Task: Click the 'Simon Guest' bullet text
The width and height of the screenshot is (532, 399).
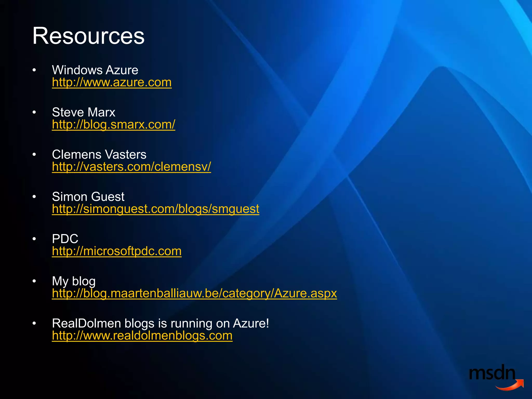Action: click(88, 197)
